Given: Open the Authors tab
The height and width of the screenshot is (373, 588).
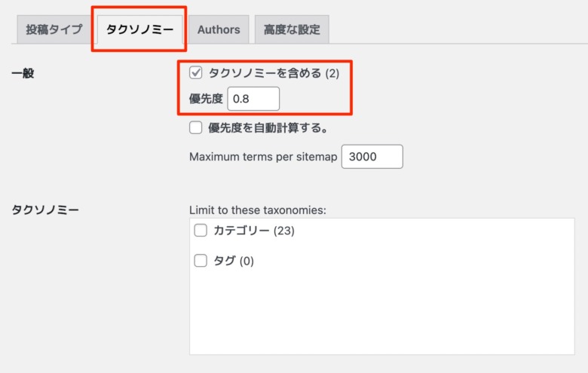Looking at the screenshot, I should pyautogui.click(x=219, y=29).
